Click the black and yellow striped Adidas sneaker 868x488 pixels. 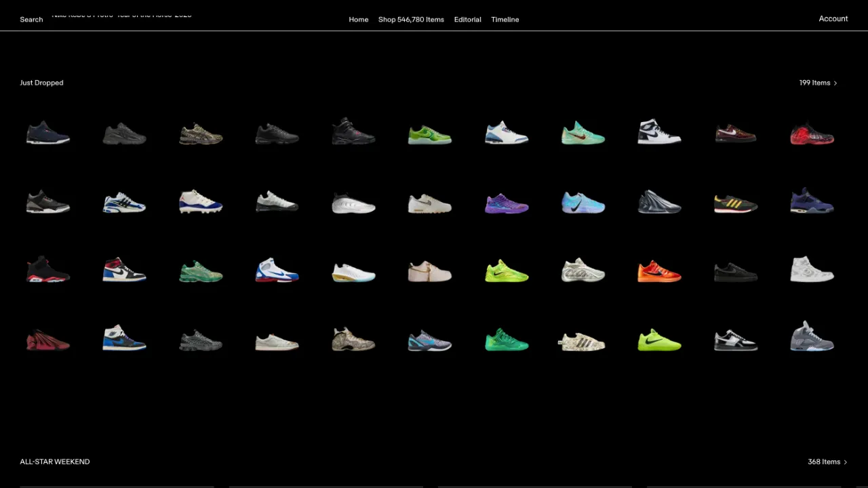736,204
